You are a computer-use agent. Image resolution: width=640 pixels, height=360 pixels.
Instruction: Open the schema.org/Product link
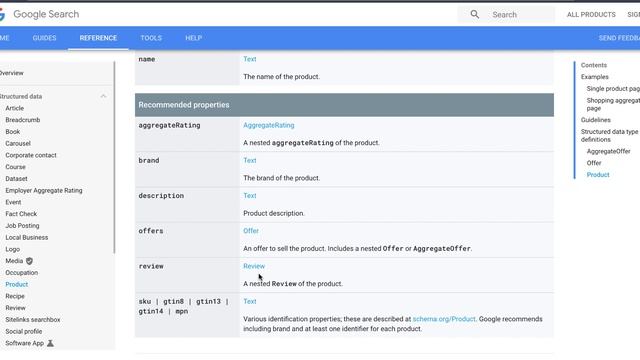[444, 319]
